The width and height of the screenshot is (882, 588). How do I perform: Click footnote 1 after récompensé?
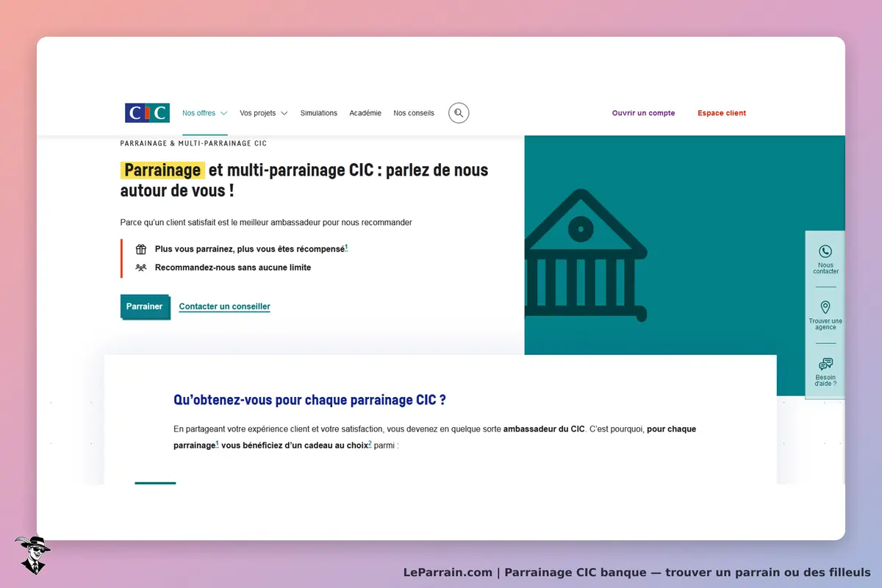(x=346, y=247)
